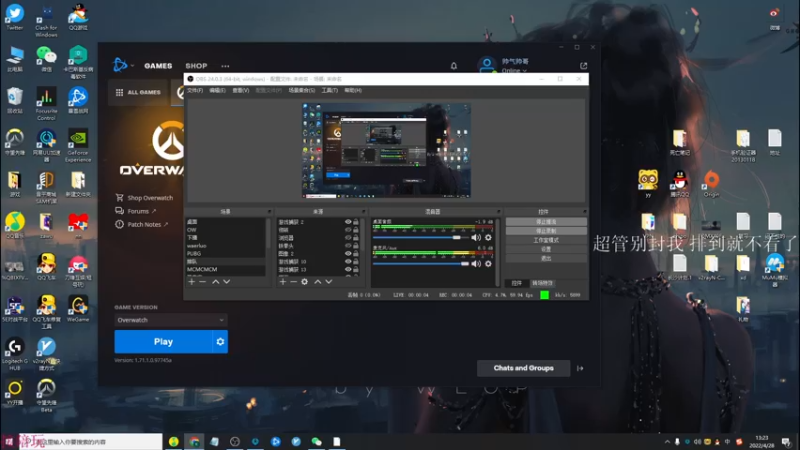Viewport: 800px width, 450px height.
Task: Select the PUBG scene in list
Action: pos(226,254)
